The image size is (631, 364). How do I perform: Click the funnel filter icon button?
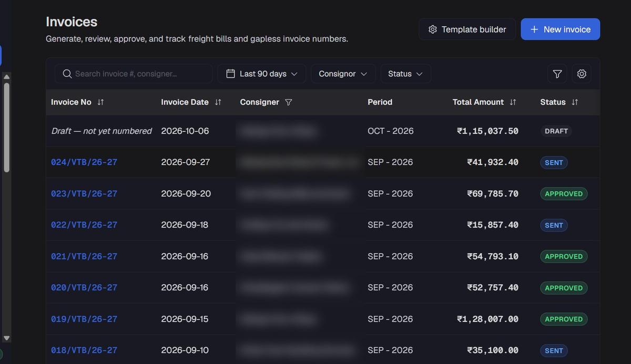point(557,74)
